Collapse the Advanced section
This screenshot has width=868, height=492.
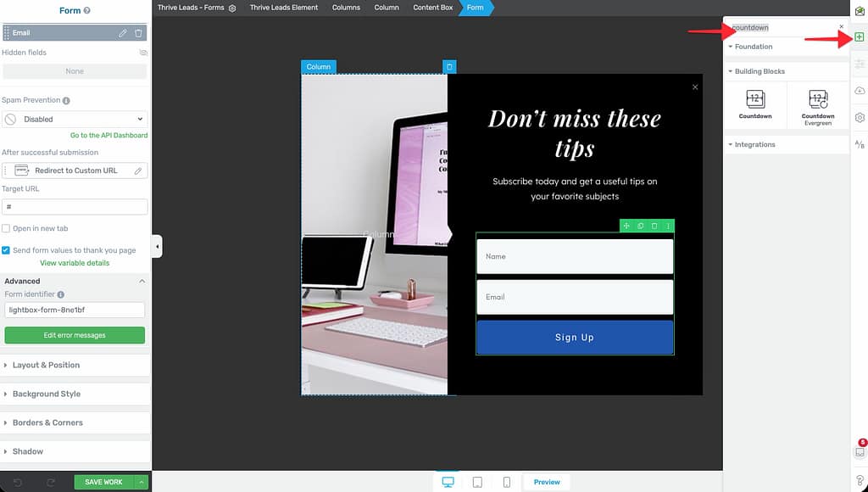[142, 281]
